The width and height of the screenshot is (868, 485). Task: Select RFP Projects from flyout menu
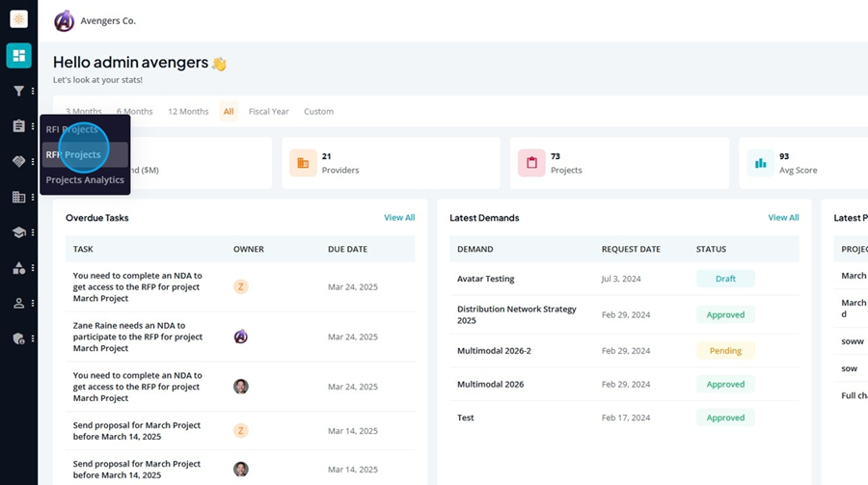tap(85, 154)
